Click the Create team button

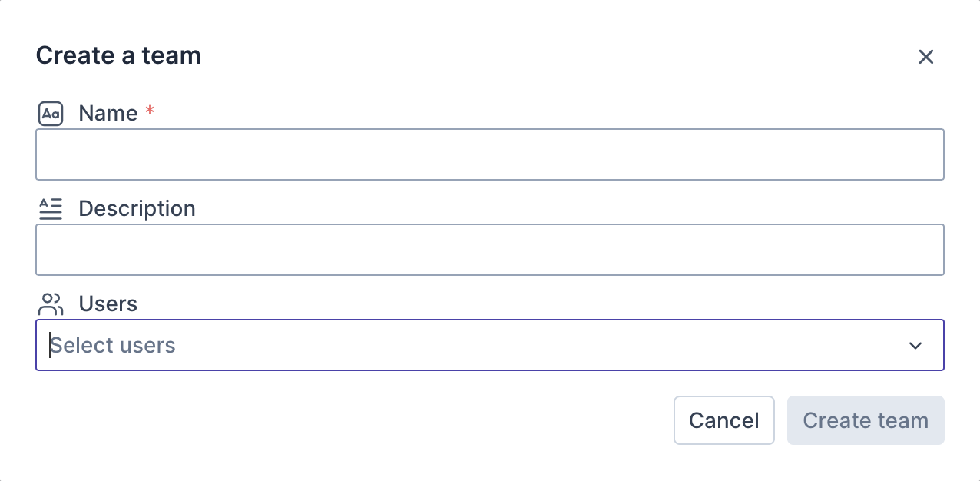865,420
